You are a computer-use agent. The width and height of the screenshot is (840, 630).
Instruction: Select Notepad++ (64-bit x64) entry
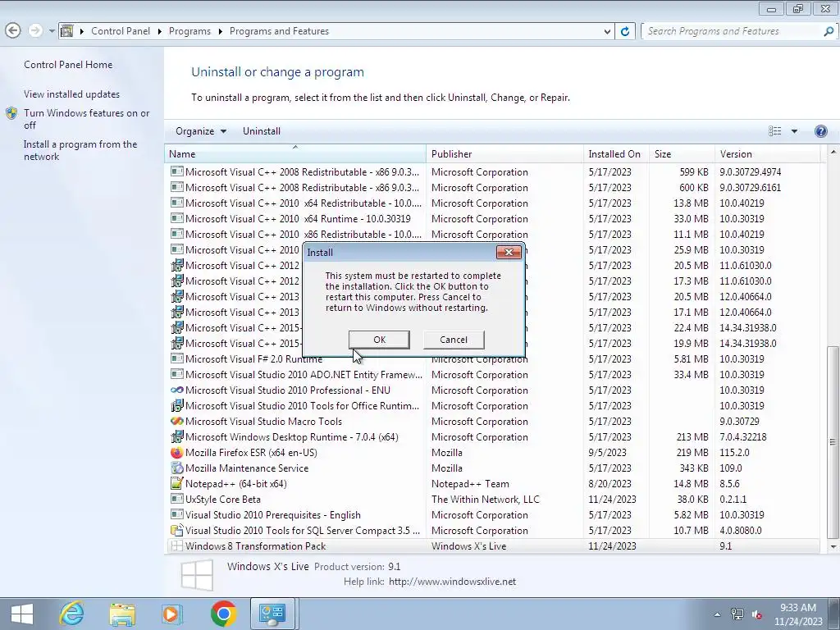[492, 484]
